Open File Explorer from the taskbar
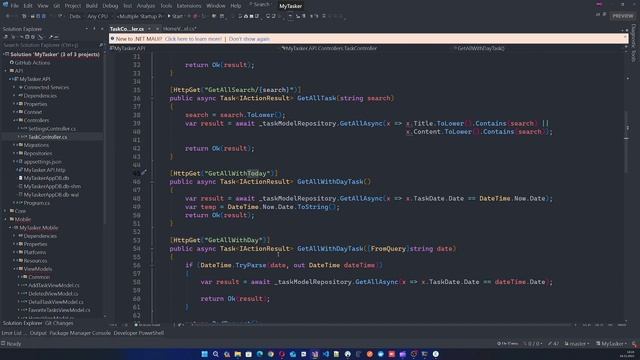The height and width of the screenshot is (360, 640). click(x=238, y=354)
